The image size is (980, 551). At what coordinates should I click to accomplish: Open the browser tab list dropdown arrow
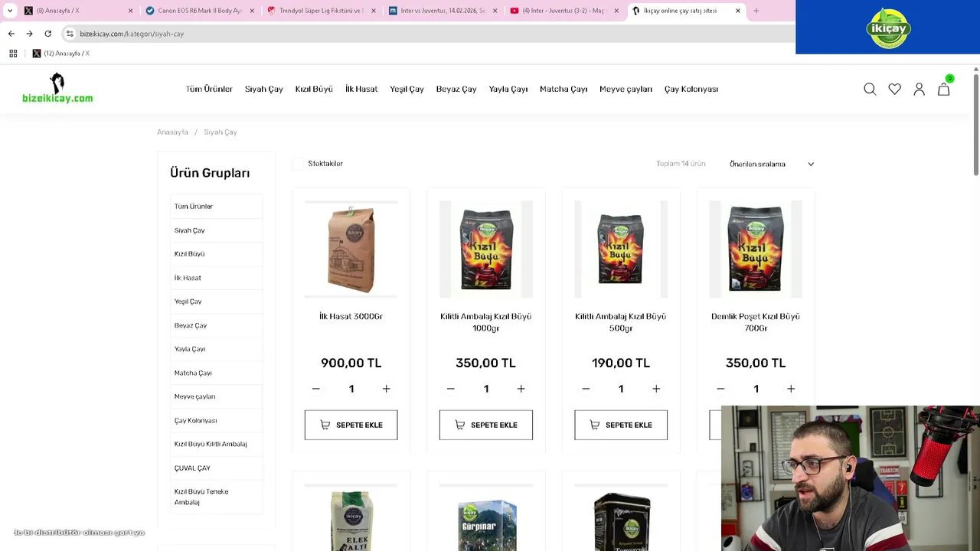(10, 11)
